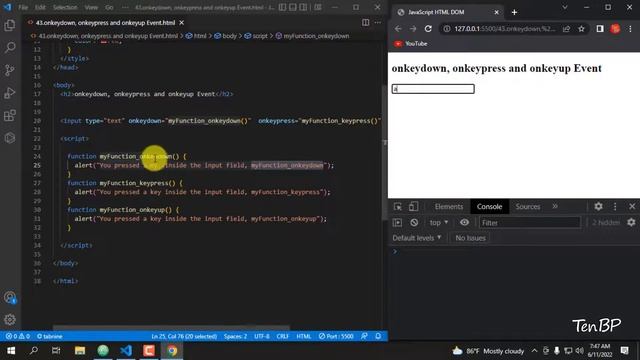Viewport: 640px width, 360px height.
Task: Open the overflow ellipsis in menu bar
Action: pos(125,7)
